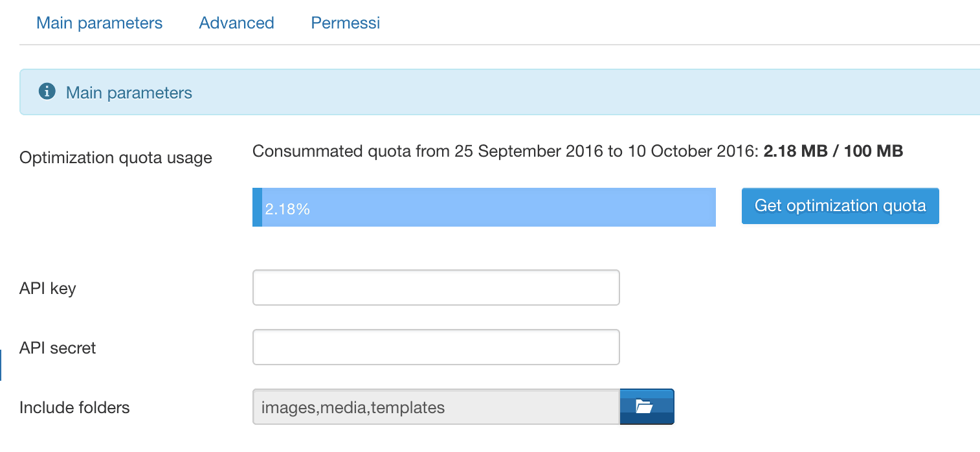The image size is (980, 452).
Task: Click the API key label
Action: coord(48,289)
